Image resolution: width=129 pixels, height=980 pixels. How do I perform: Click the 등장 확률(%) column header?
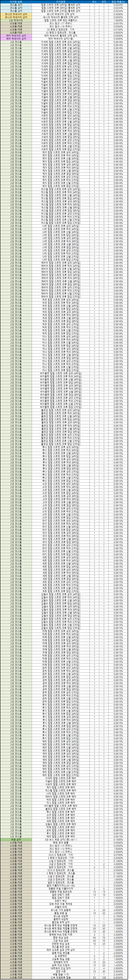(x=118, y=2)
